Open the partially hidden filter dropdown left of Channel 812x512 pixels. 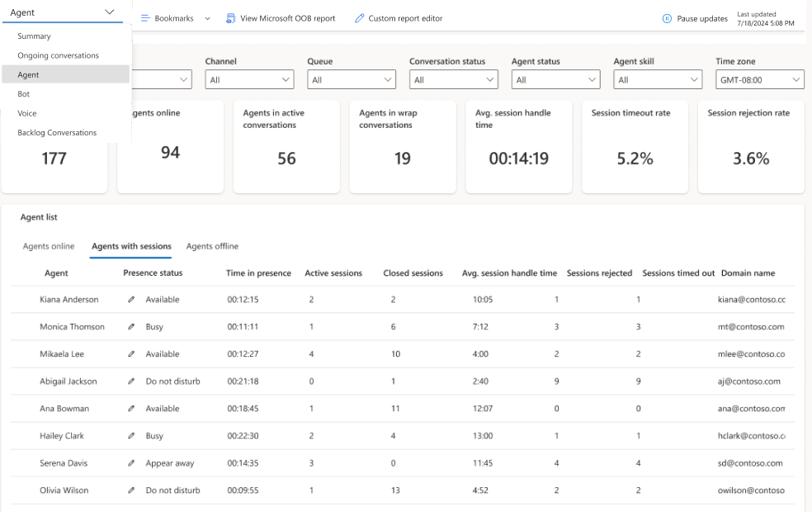pyautogui.click(x=162, y=80)
